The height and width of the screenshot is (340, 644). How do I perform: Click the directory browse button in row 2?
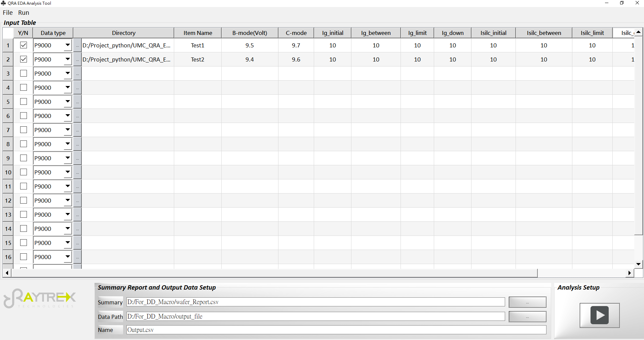click(x=77, y=59)
